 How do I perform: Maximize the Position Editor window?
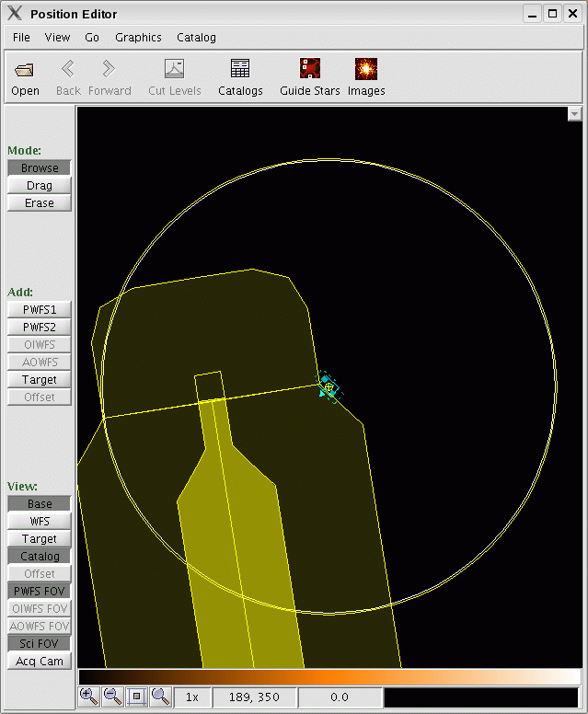point(552,13)
